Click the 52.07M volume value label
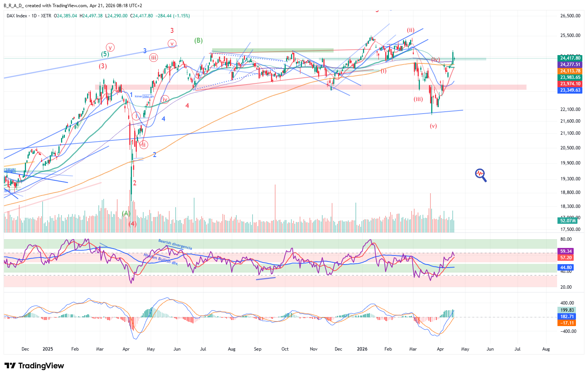The width and height of the screenshot is (588, 377). pos(568,221)
